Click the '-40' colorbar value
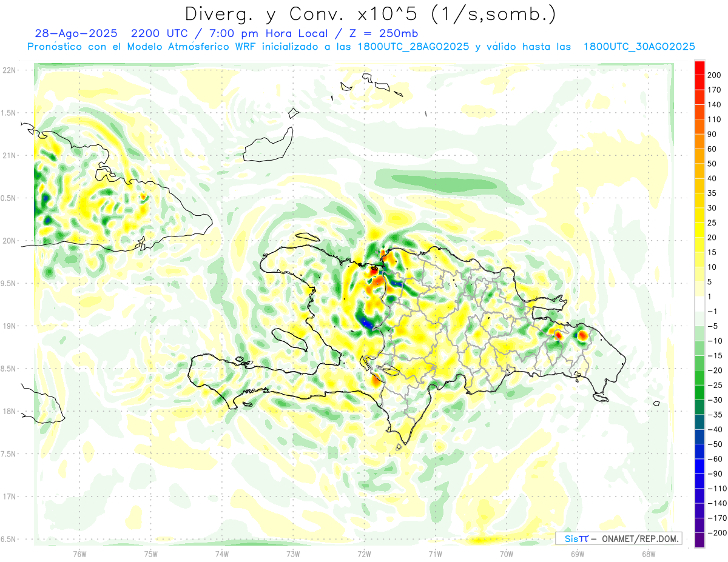This screenshot has width=728, height=562. 715,430
